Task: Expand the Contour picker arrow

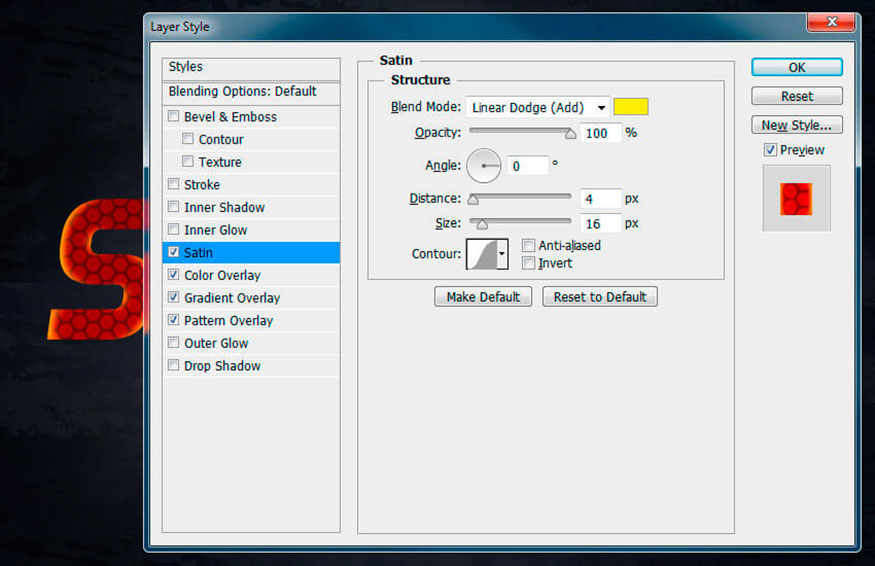Action: [502, 254]
